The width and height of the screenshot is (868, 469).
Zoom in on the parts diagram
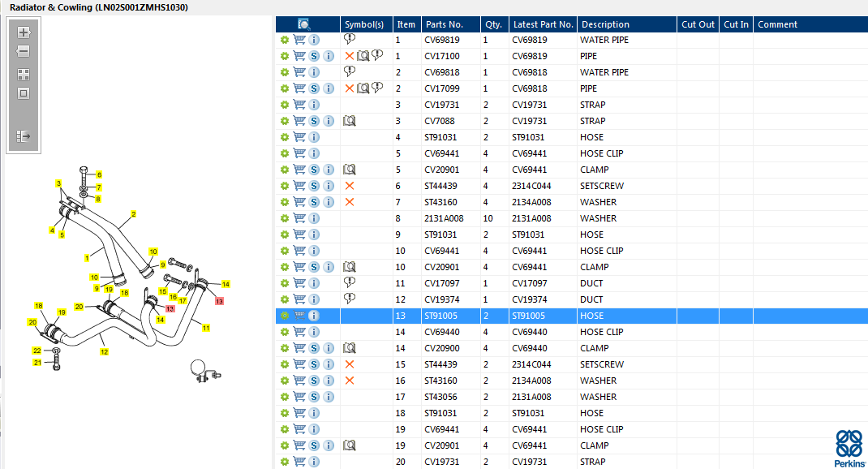(x=24, y=32)
